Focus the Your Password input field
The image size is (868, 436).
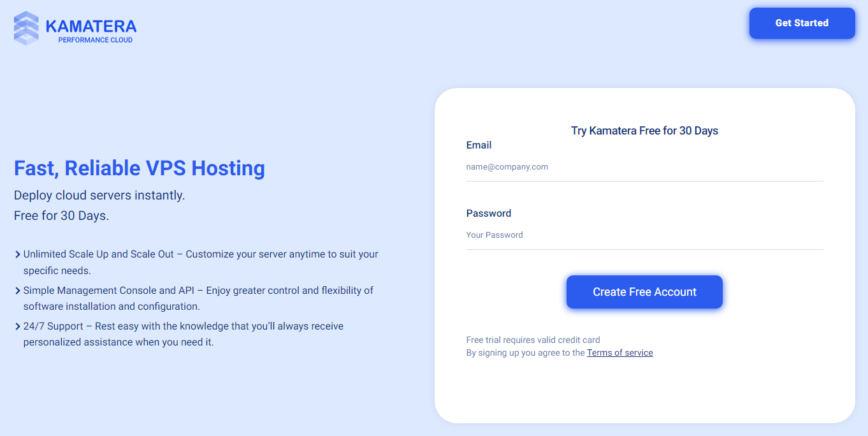coord(644,235)
